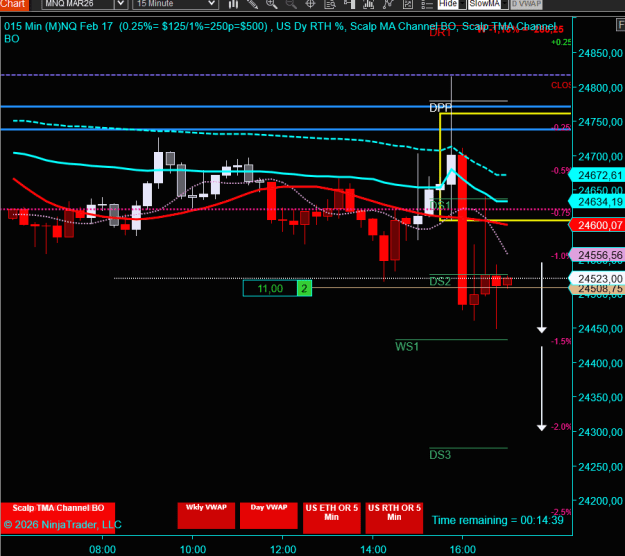Click the zoom in magnifier icon

271,4
